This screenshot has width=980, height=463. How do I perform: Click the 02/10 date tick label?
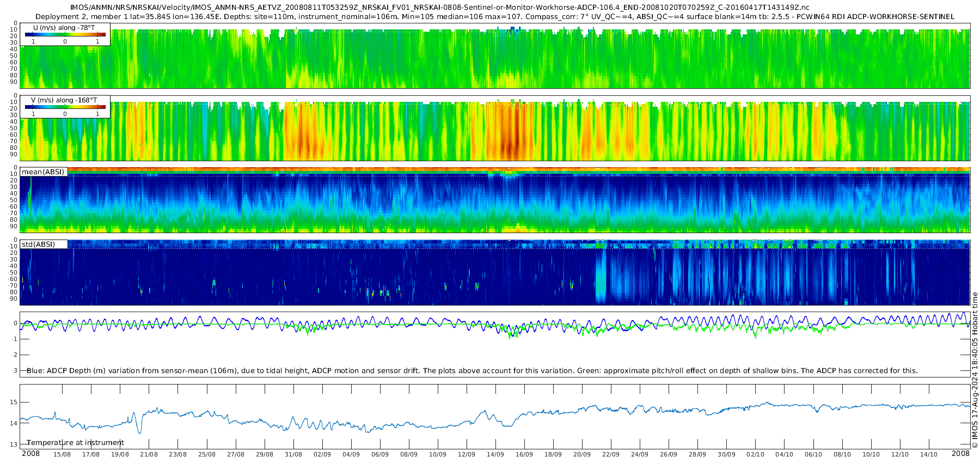(755, 454)
